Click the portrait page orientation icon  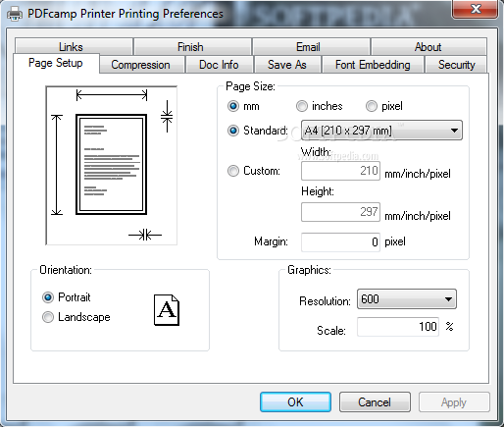(x=167, y=310)
